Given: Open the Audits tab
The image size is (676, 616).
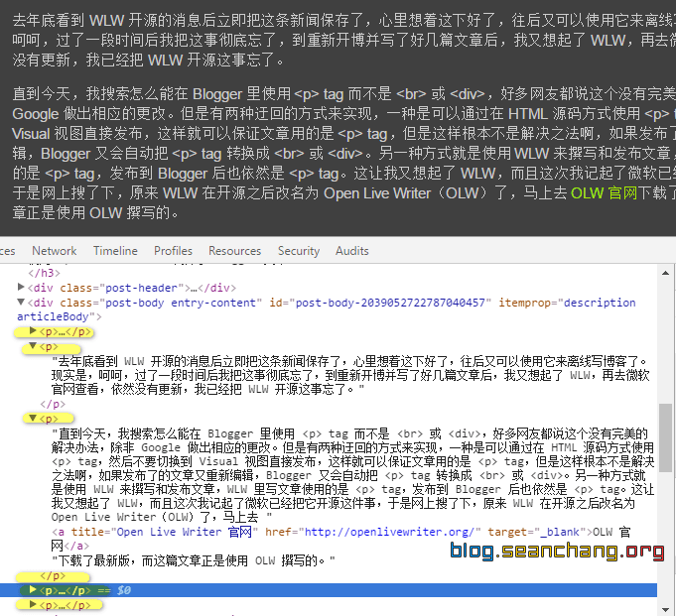Looking at the screenshot, I should (x=351, y=251).
